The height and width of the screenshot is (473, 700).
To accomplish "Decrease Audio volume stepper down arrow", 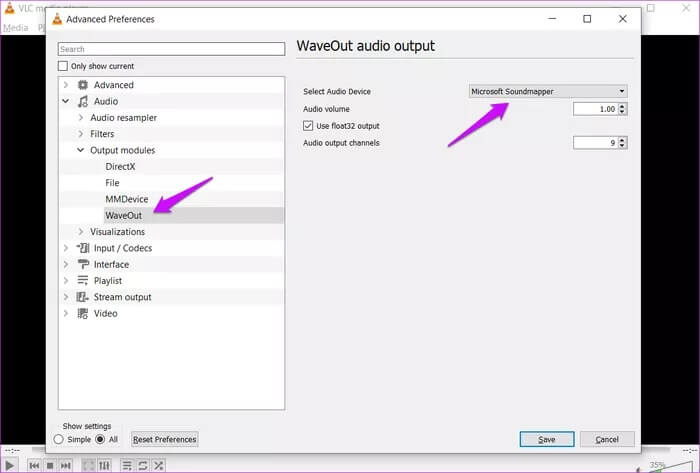I will [x=623, y=112].
